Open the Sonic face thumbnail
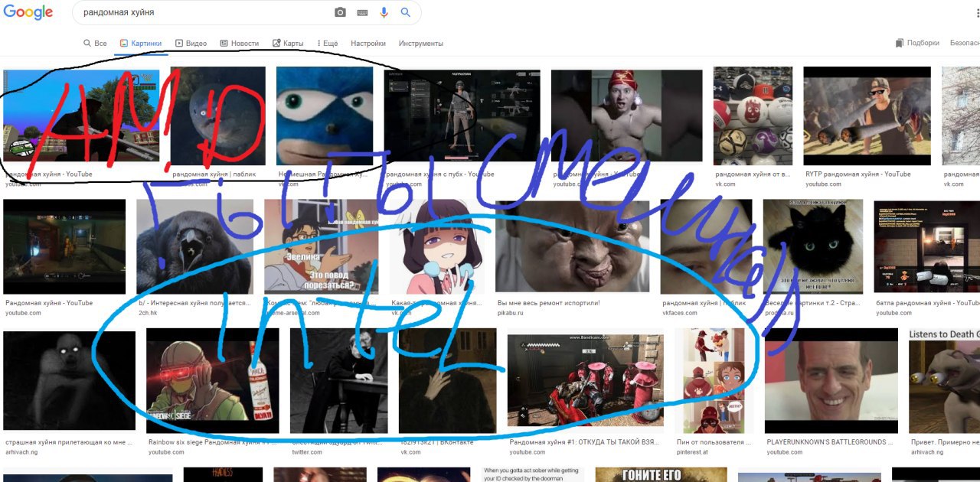Screen dimensions: 980x482 click(x=325, y=116)
